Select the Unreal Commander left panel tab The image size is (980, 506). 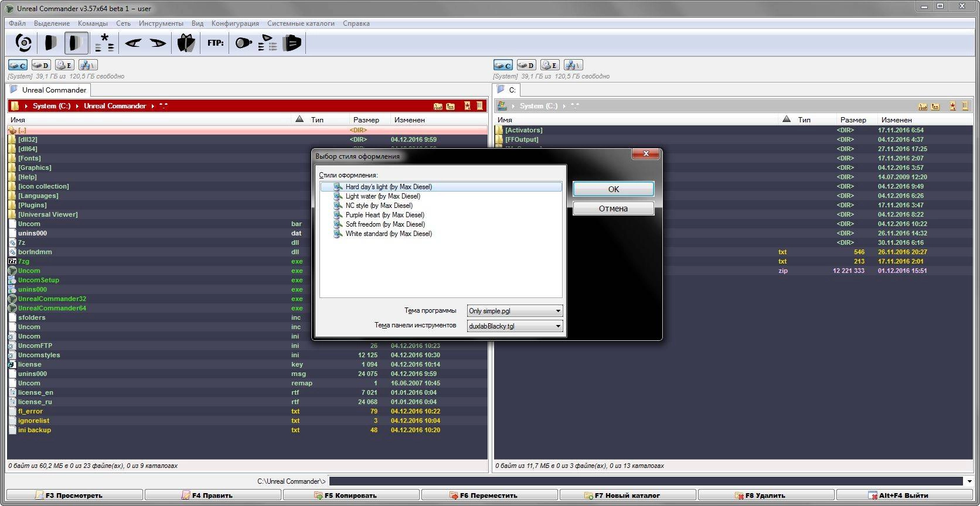point(49,90)
